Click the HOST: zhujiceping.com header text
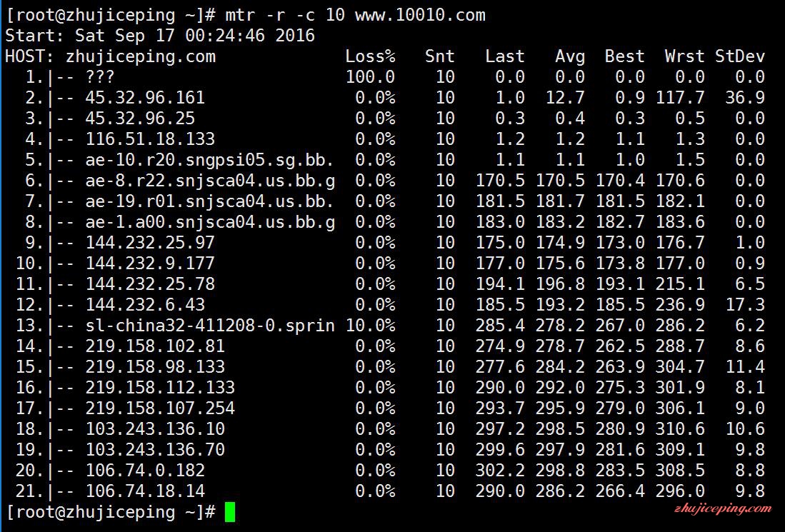Viewport: 785px width, 532px height. (110, 56)
